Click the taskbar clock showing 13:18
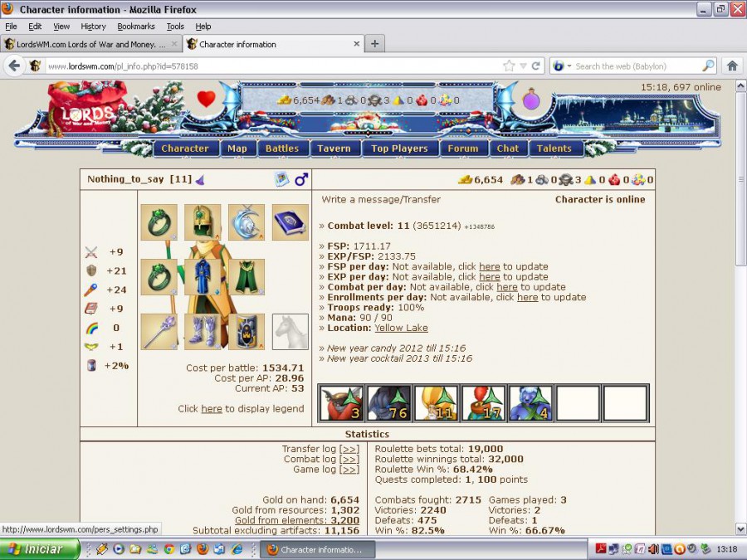Viewport: 747px width, 560px height. pos(726,549)
